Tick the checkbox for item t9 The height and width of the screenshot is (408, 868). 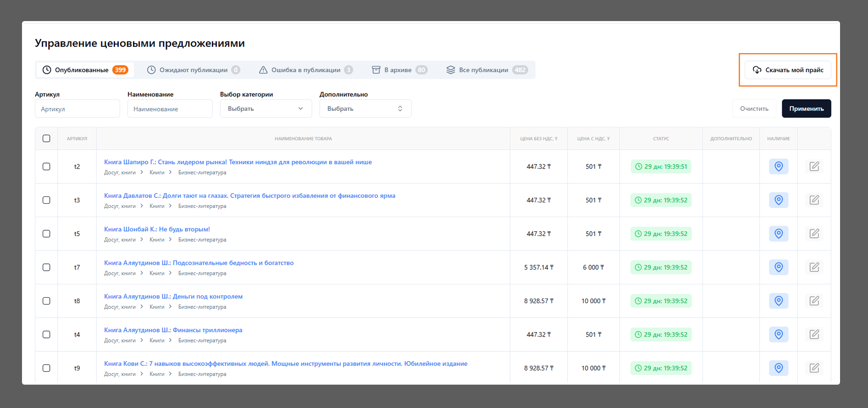(46, 368)
